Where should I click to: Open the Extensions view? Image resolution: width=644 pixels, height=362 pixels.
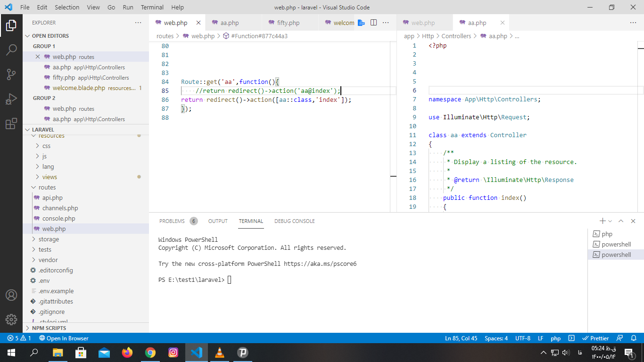click(x=11, y=124)
